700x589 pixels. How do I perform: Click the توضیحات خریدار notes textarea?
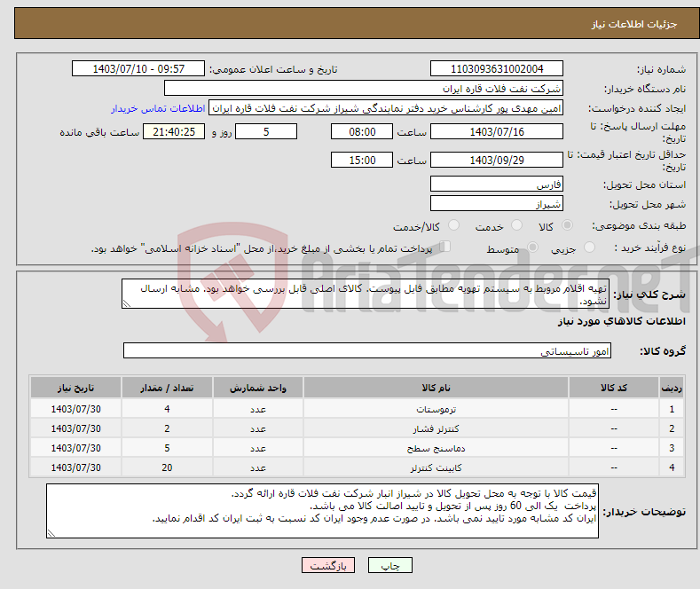tap(322, 511)
